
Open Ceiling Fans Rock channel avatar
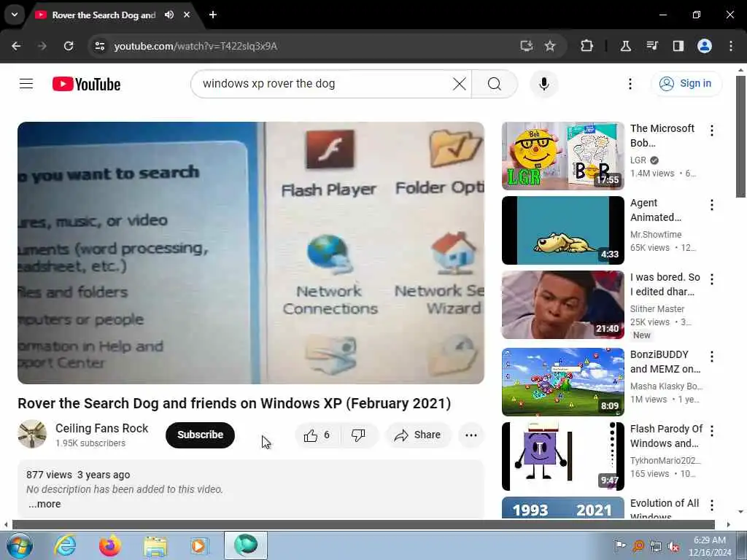(32, 434)
